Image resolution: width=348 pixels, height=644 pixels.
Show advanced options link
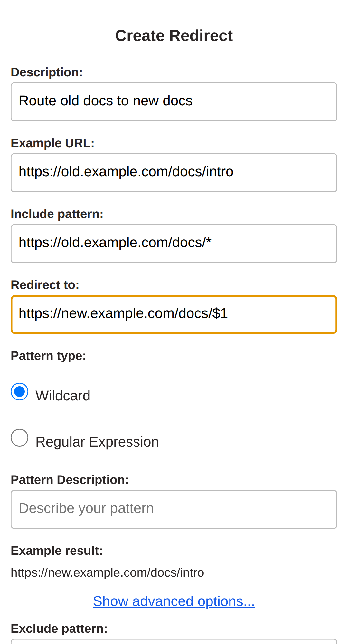[174, 601]
